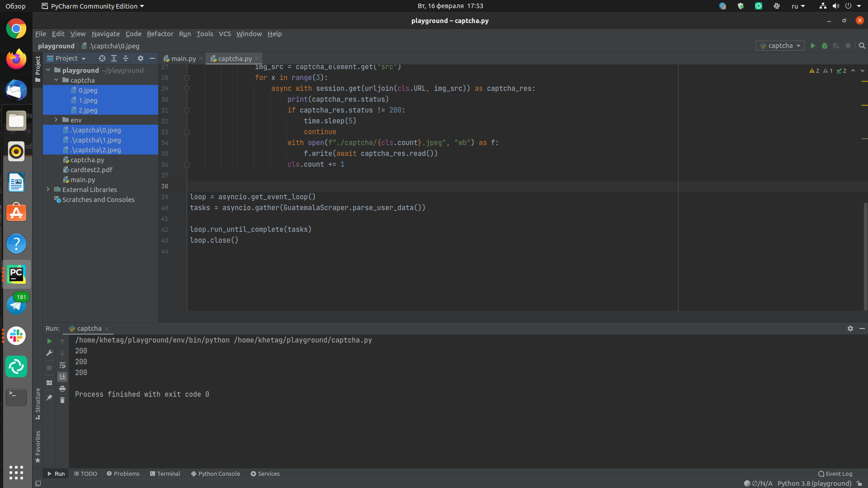
Task: Open the VCS menu
Action: pyautogui.click(x=225, y=34)
